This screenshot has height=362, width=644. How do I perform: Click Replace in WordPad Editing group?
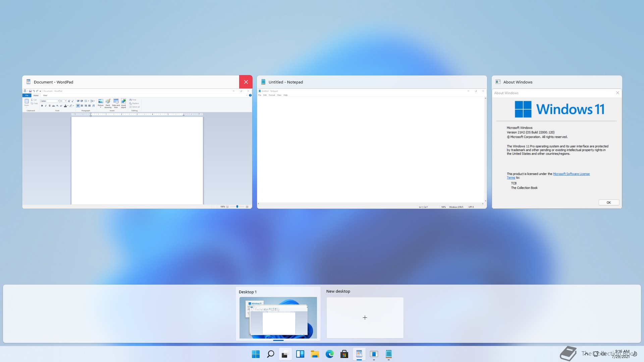(x=134, y=103)
